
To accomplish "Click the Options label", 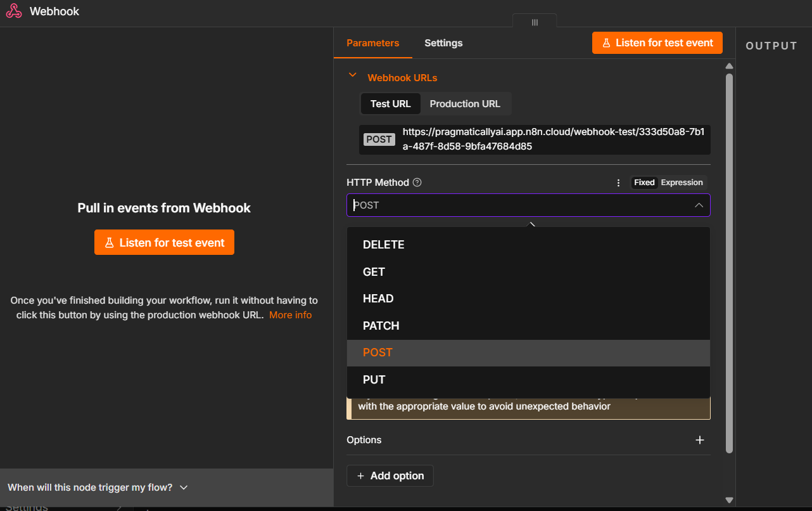I will point(364,440).
